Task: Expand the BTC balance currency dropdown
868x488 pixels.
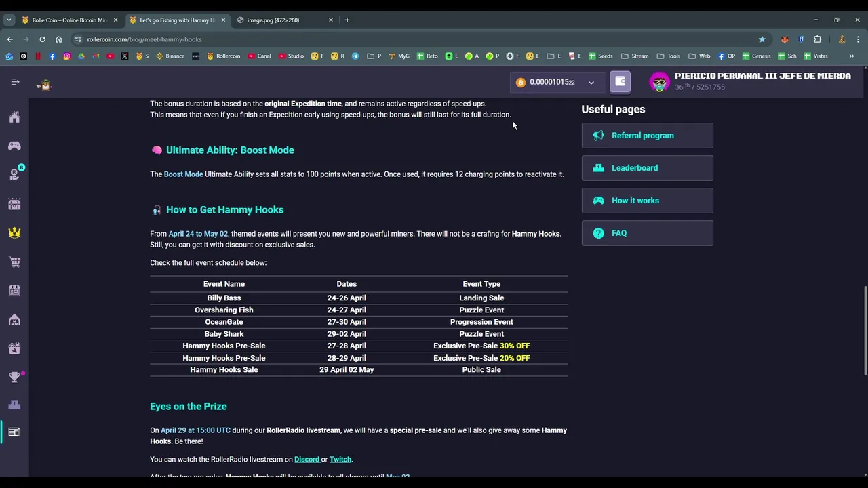Action: point(591,83)
